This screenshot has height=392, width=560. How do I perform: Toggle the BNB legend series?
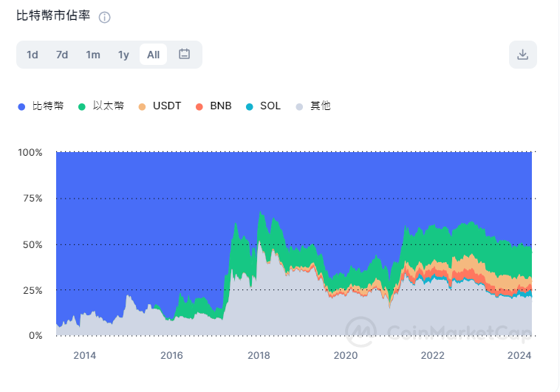pyautogui.click(x=214, y=106)
